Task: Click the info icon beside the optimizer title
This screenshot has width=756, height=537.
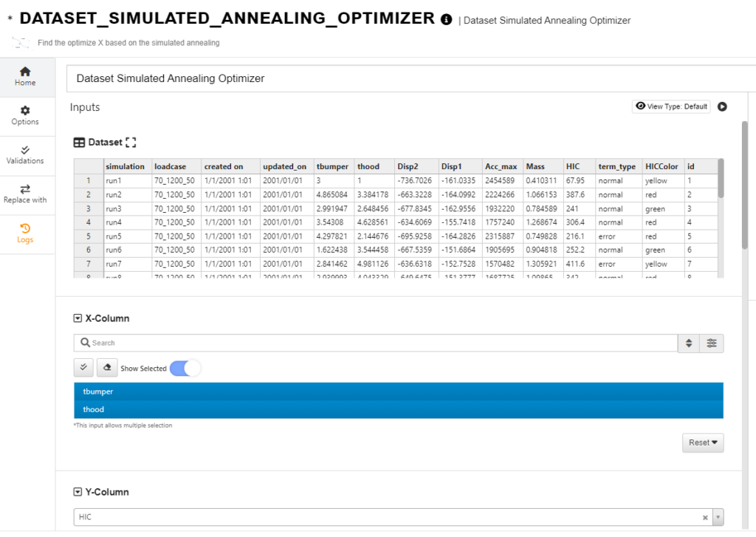Action: tap(446, 18)
